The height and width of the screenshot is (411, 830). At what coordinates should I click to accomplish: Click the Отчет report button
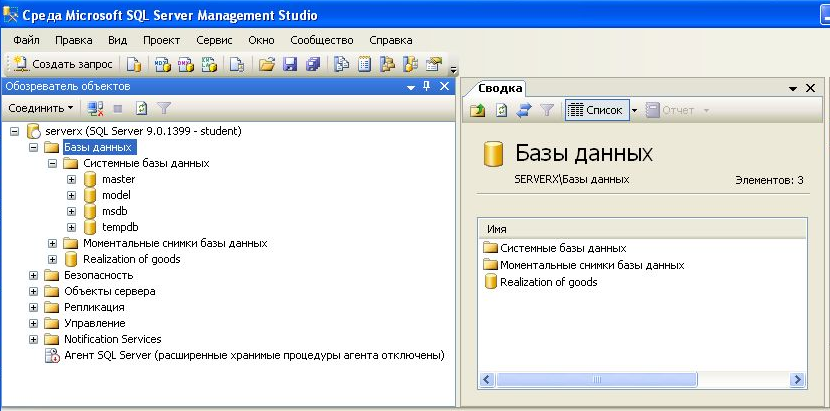(x=672, y=110)
